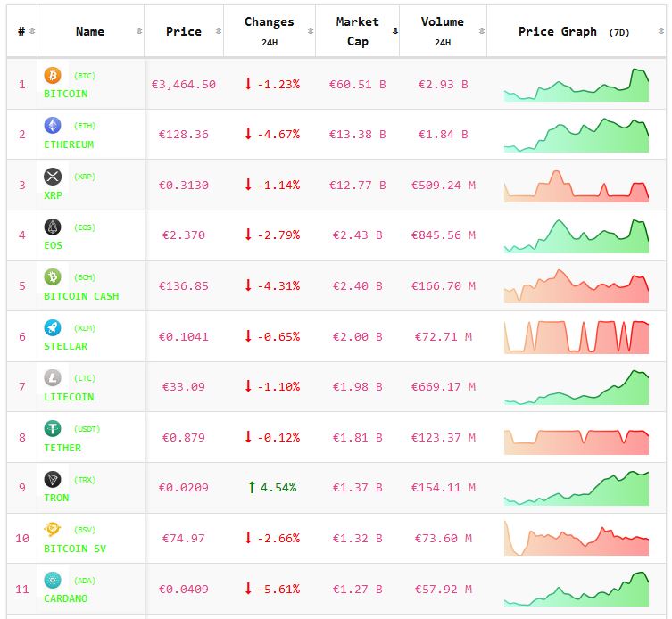This screenshot has width=672, height=619.
Task: Click the Cardano coin logo icon
Action: (x=53, y=581)
